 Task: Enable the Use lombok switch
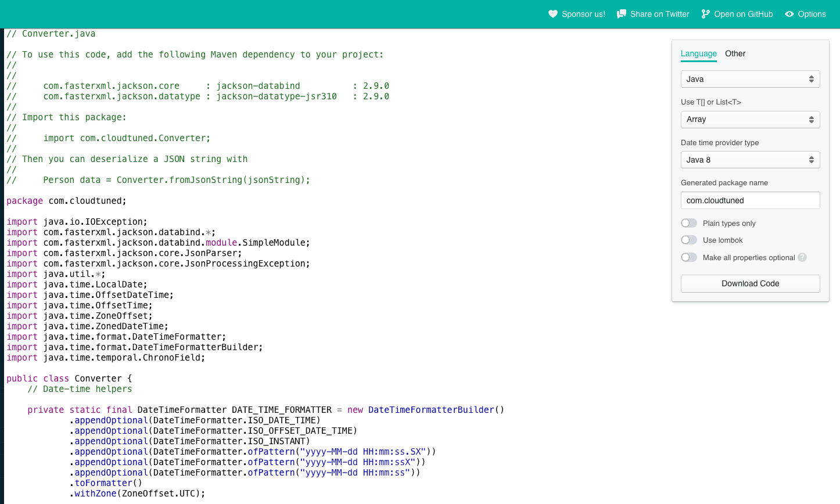coord(689,240)
